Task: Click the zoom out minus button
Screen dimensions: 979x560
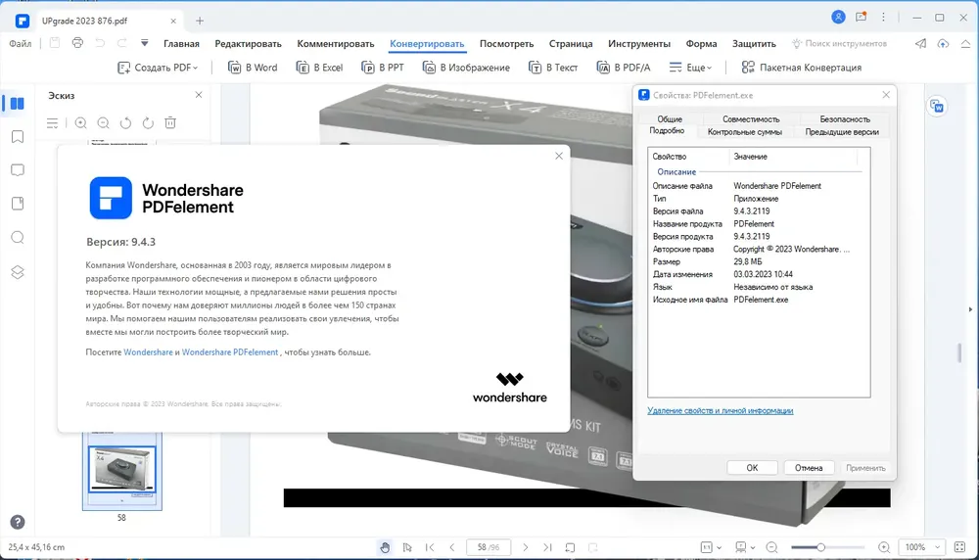Action: pyautogui.click(x=771, y=547)
